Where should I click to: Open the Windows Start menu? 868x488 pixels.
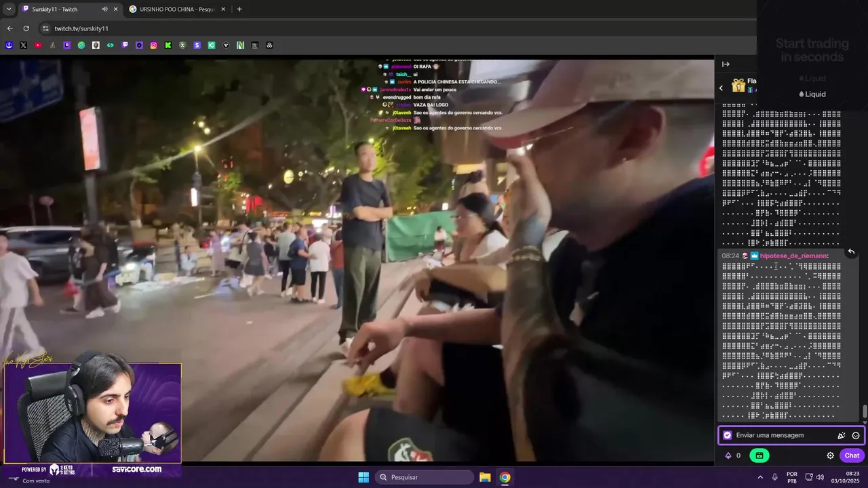(363, 477)
